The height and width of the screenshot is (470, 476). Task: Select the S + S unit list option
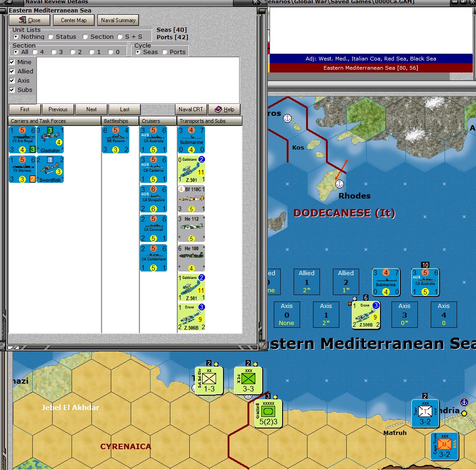pyautogui.click(x=130, y=37)
